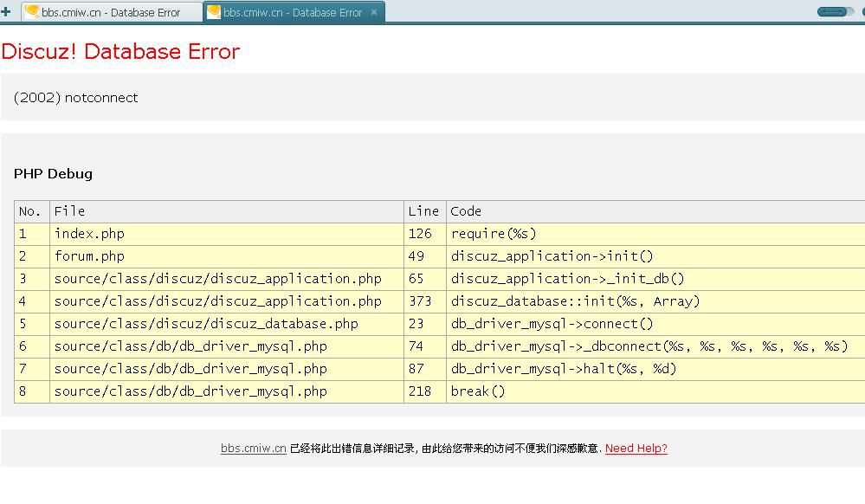Click the break() code cell
The width and height of the screenshot is (865, 504).
coord(655,391)
